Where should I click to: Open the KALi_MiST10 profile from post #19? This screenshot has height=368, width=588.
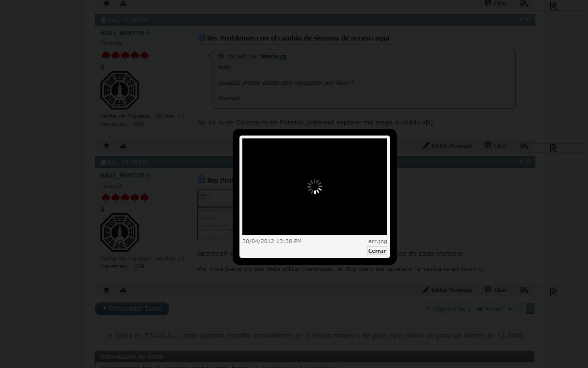[x=122, y=176]
